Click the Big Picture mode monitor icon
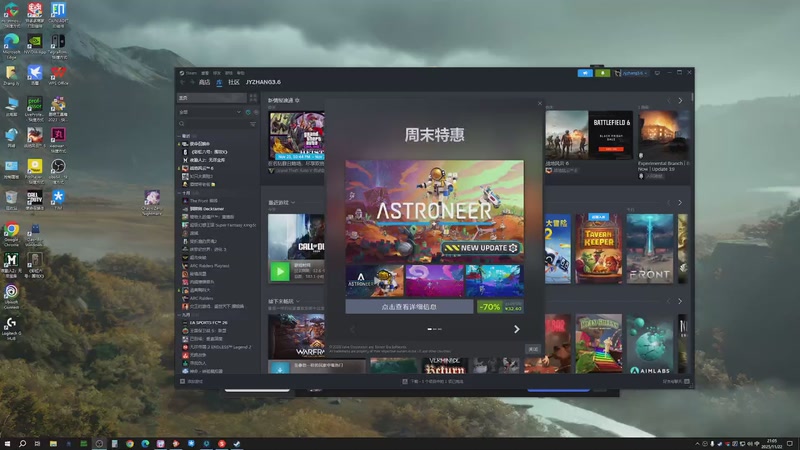The height and width of the screenshot is (450, 800). (x=657, y=73)
